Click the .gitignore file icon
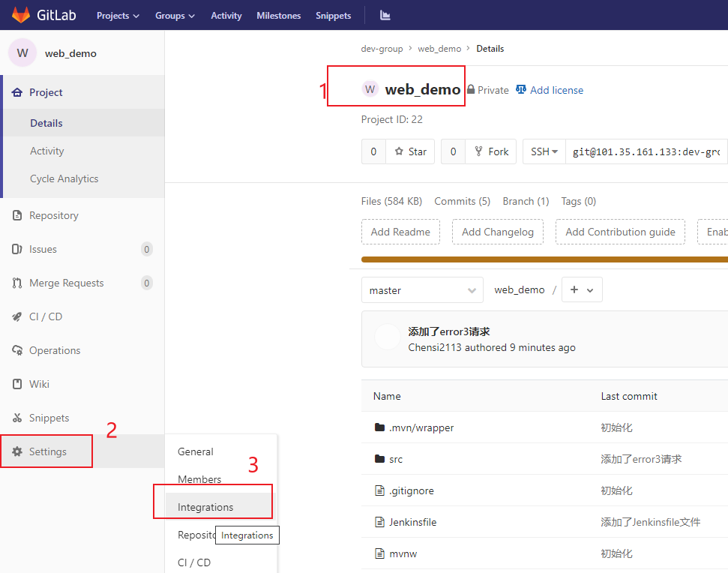This screenshot has height=573, width=728. click(x=380, y=490)
